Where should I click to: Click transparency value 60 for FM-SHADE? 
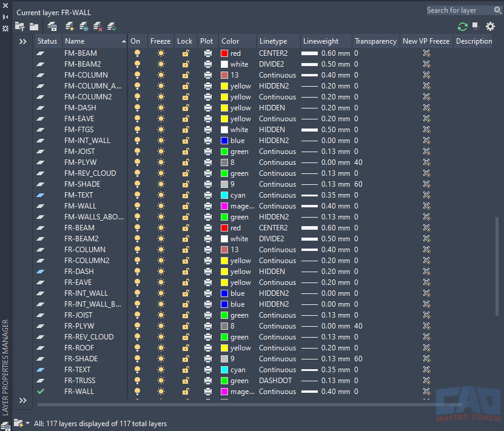tap(358, 184)
